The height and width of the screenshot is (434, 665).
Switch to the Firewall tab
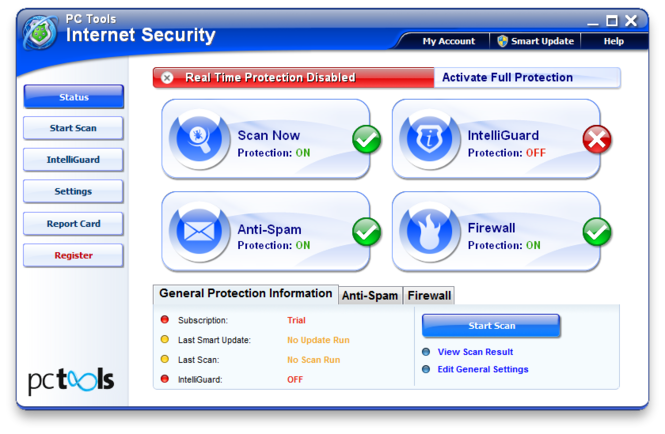click(x=429, y=295)
